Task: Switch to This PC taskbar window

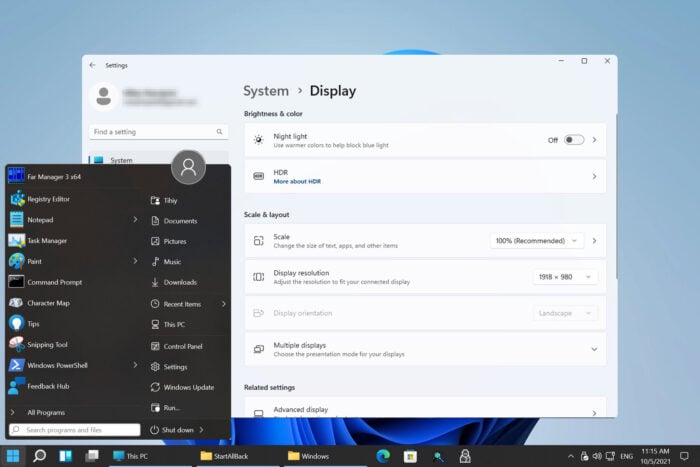Action: [x=150, y=456]
